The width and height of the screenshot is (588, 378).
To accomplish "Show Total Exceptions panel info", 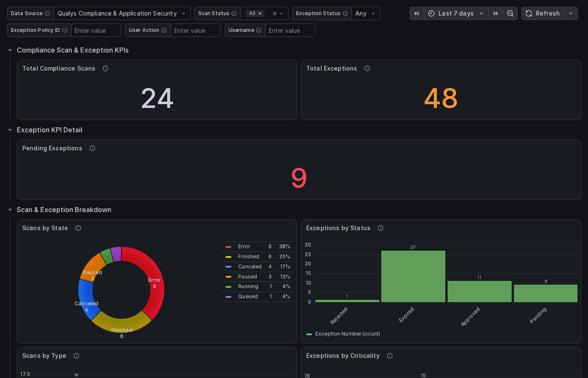I will pos(367,68).
